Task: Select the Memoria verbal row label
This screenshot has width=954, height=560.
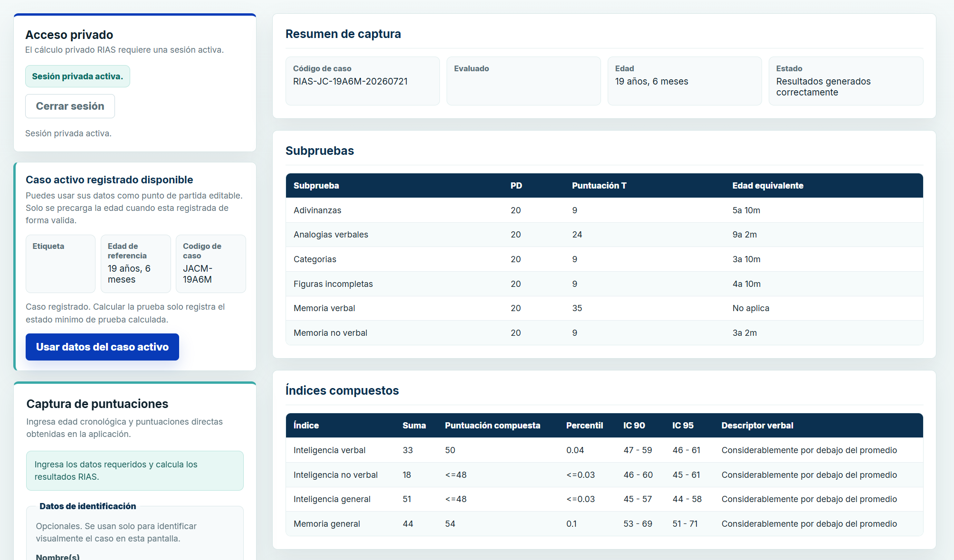Action: tap(324, 308)
